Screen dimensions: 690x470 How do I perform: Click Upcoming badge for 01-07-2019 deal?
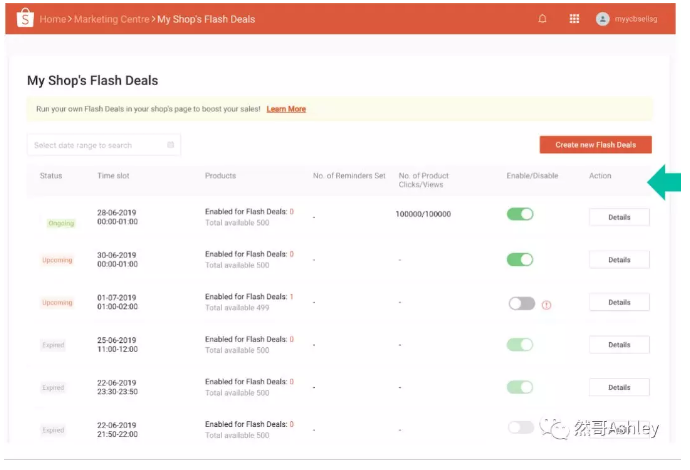pyautogui.click(x=57, y=303)
